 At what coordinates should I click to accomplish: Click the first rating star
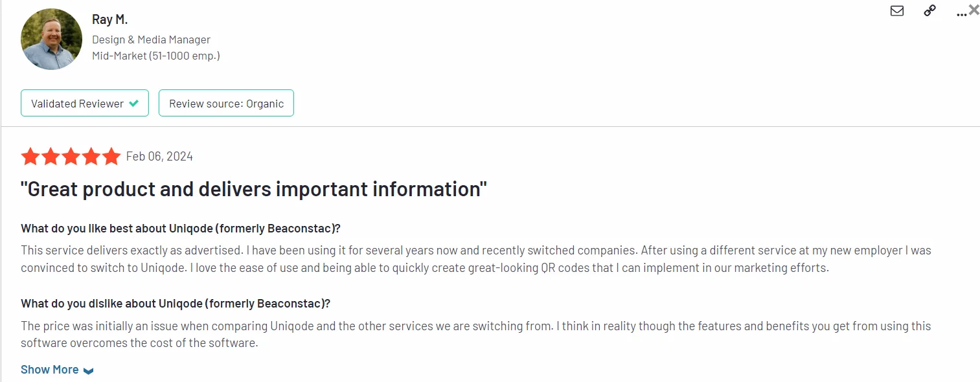[x=30, y=157]
